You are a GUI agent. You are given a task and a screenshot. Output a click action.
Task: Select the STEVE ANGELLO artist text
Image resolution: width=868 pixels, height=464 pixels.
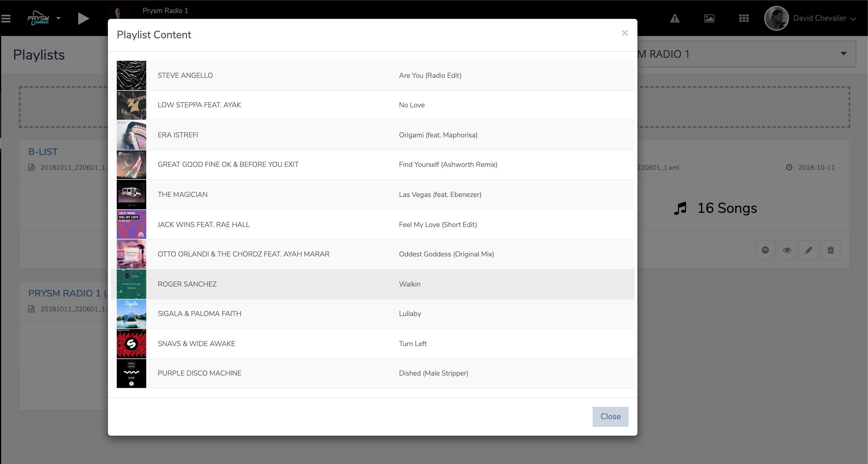point(185,75)
